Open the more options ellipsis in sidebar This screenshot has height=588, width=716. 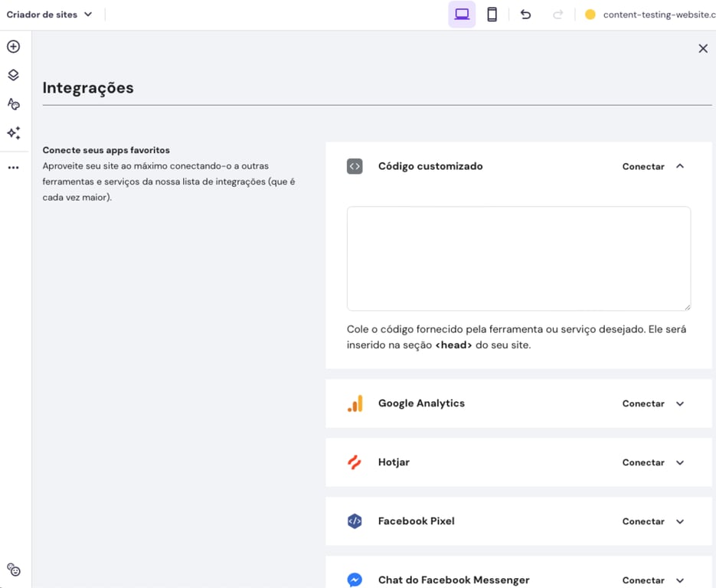[14, 167]
